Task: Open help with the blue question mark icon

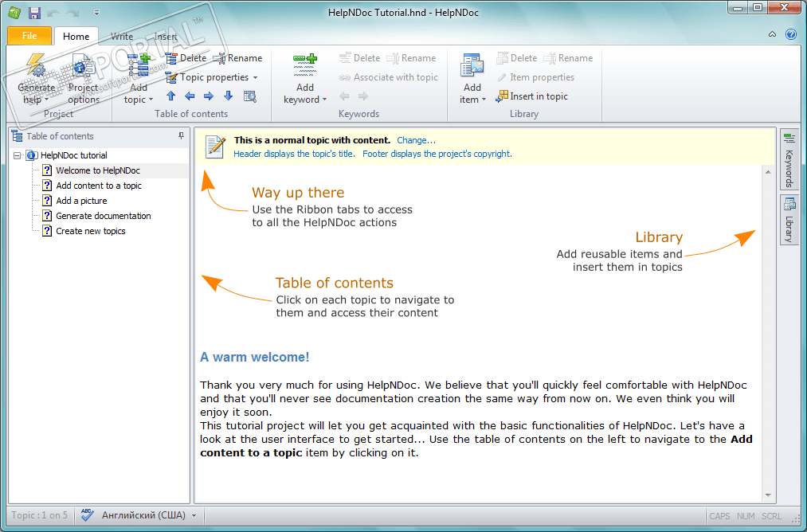Action: (x=791, y=34)
